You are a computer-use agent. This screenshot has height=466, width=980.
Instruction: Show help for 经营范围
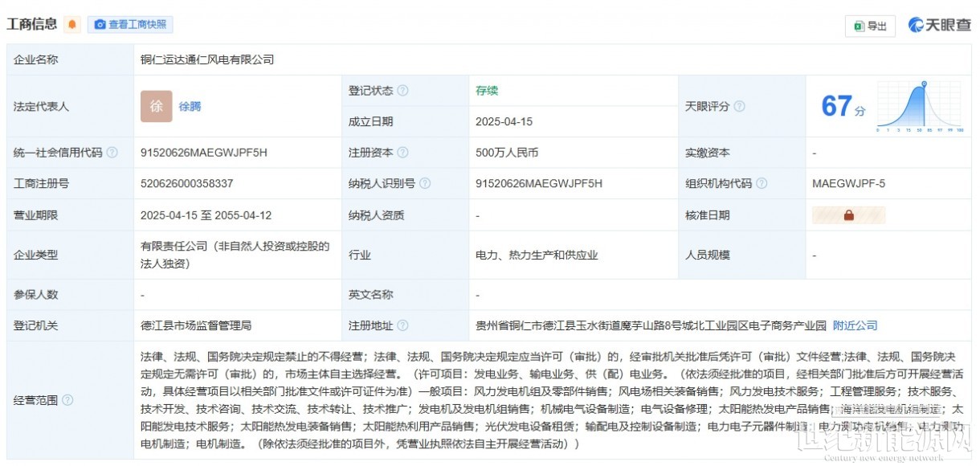[67, 400]
